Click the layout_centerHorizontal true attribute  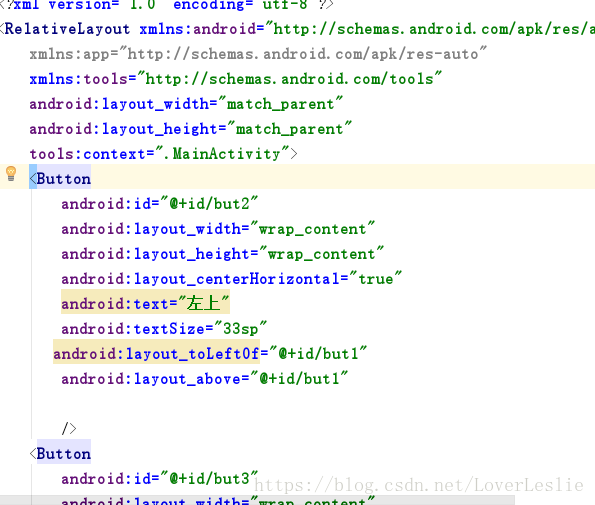pos(231,279)
